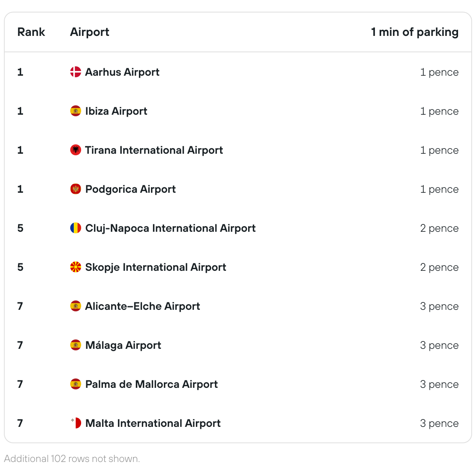Click the Albania flag beside Tirana International Airport
The width and height of the screenshot is (476, 469).
75,150
